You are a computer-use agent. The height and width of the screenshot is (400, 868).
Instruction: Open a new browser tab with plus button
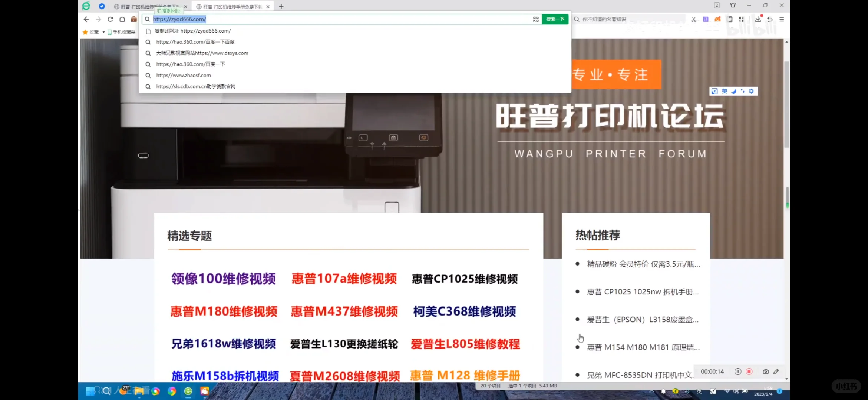[x=281, y=6]
